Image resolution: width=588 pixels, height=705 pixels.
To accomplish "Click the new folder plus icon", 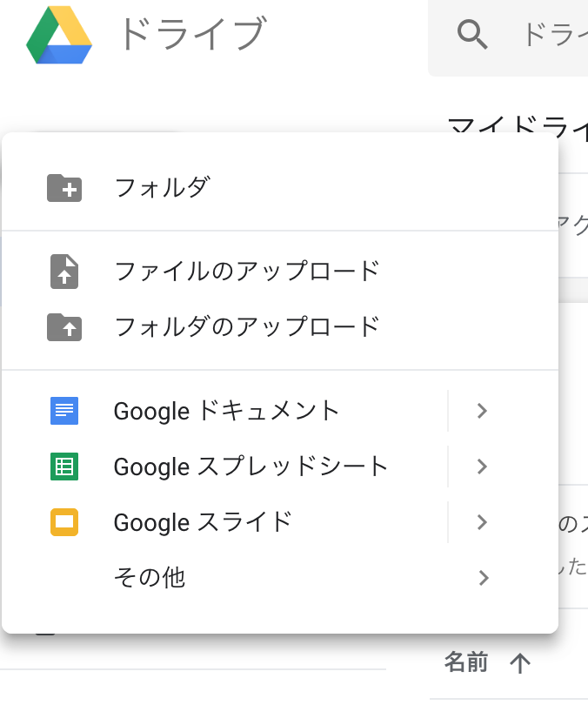I will point(64,187).
